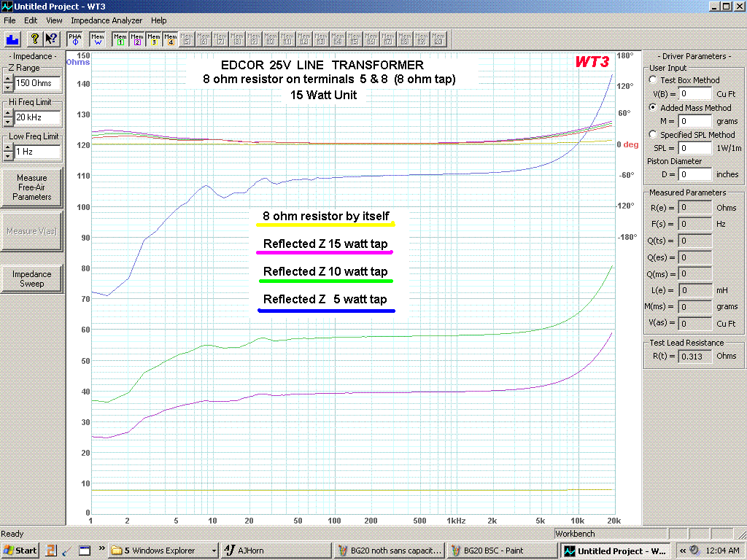Click the Measure V(as) button
The width and height of the screenshot is (747, 560).
click(x=31, y=231)
